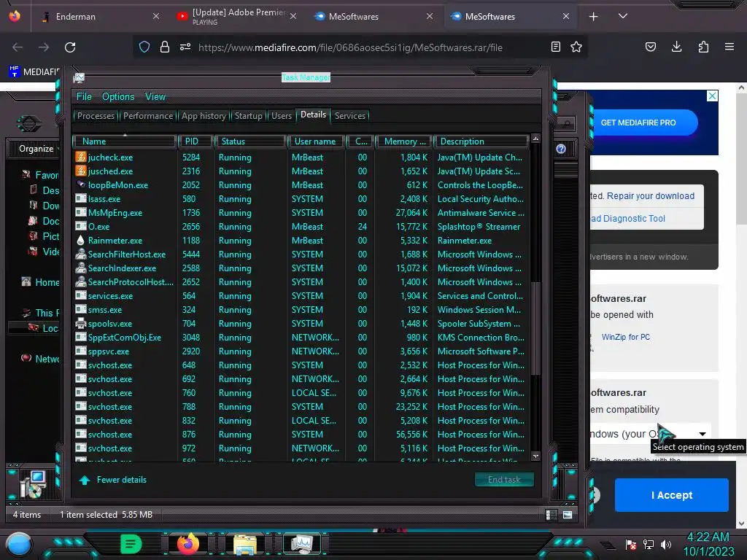Switch to App history tab
747x560 pixels.
[x=204, y=116]
